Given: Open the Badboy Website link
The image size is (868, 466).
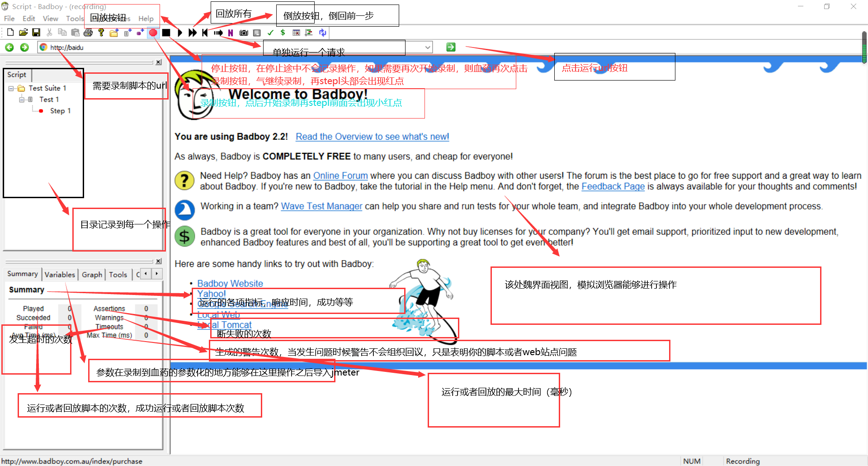Looking at the screenshot, I should tap(230, 284).
